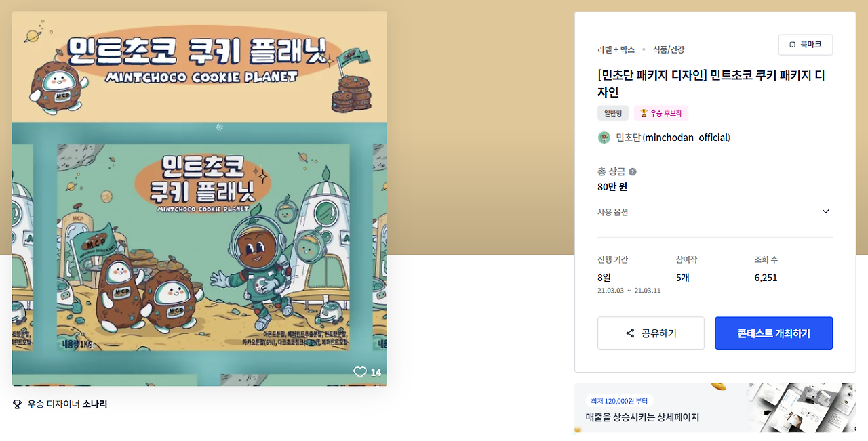The width and height of the screenshot is (868, 441).
Task: Click the trophy icon near 우승 디자이너
Action: (x=18, y=404)
